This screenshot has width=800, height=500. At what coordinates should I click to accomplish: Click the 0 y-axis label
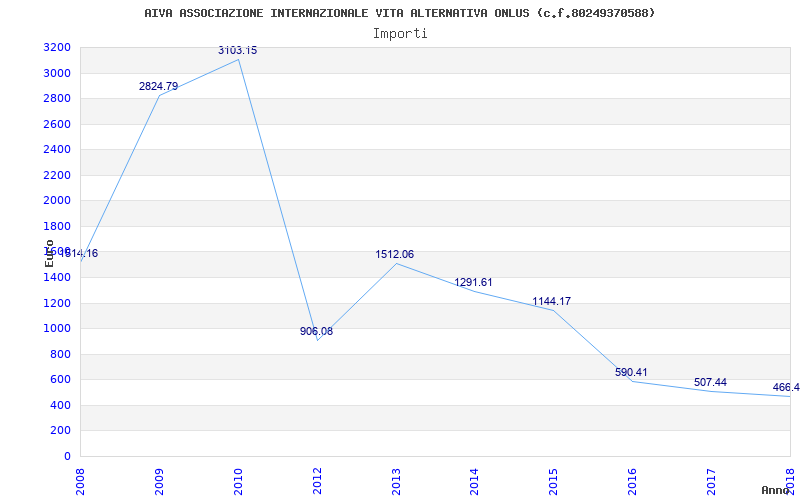68,456
